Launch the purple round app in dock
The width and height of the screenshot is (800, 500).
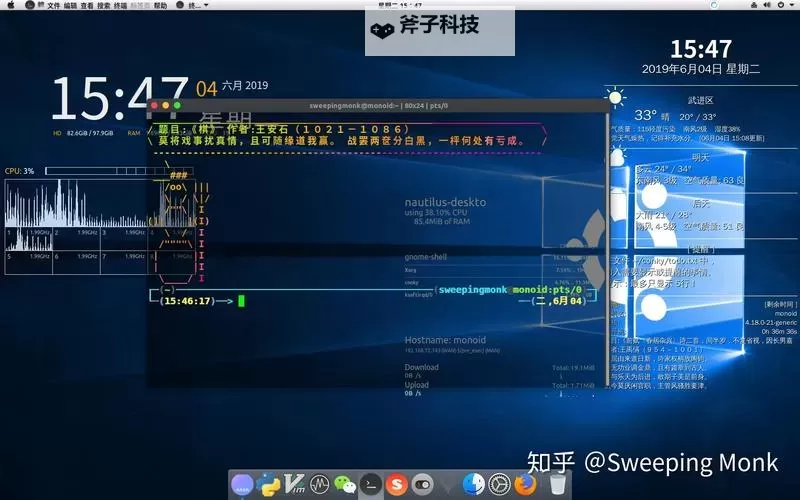coord(242,485)
